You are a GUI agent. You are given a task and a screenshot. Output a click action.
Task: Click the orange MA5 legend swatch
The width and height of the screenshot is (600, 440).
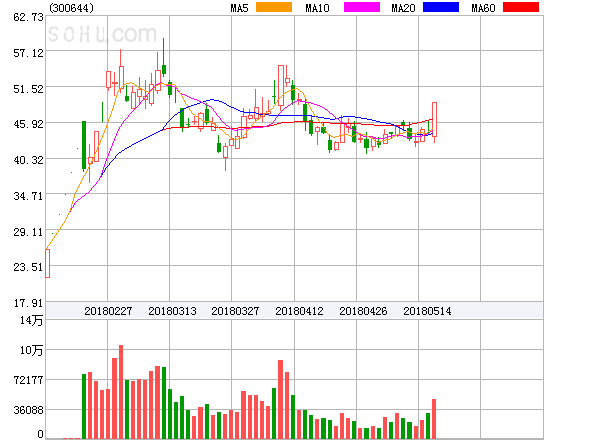click(274, 7)
